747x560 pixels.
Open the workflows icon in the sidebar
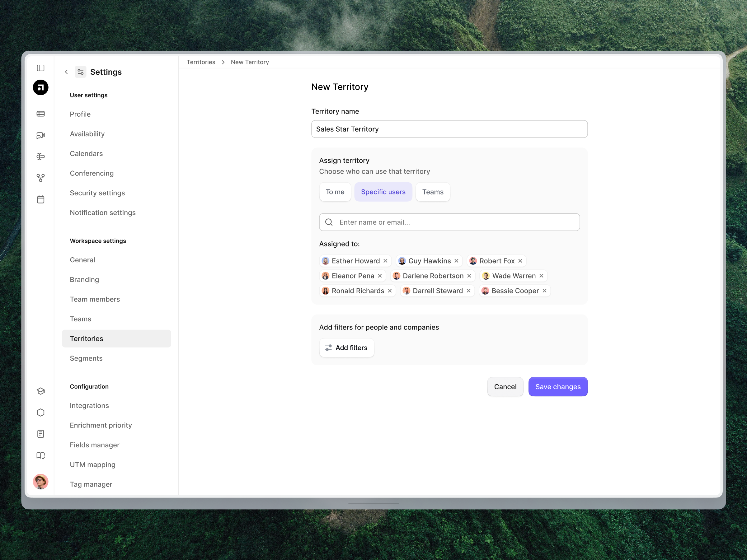pyautogui.click(x=41, y=156)
